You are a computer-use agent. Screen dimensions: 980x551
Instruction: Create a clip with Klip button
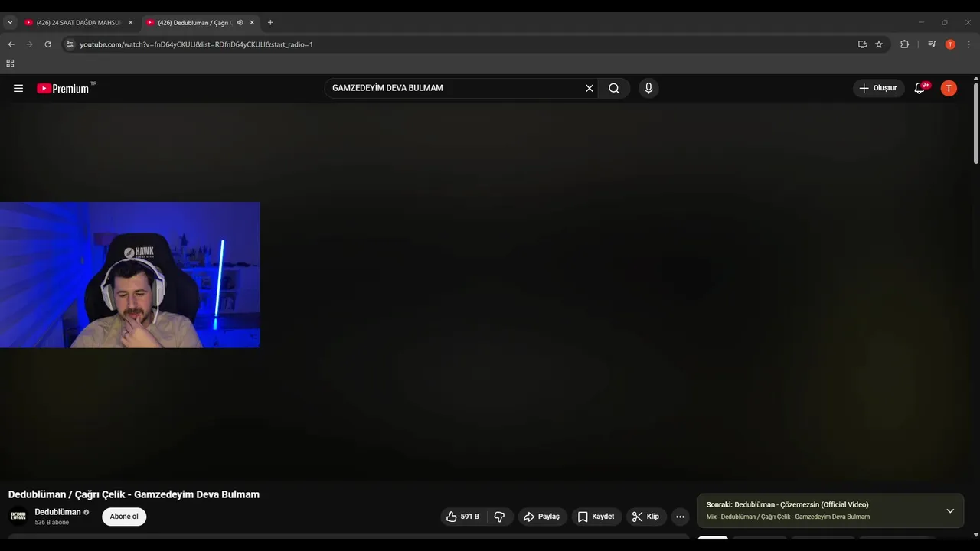(x=646, y=517)
